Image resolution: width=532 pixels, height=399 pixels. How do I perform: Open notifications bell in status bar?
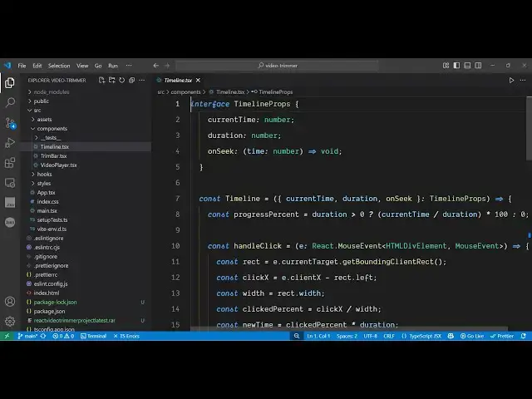(x=524, y=336)
